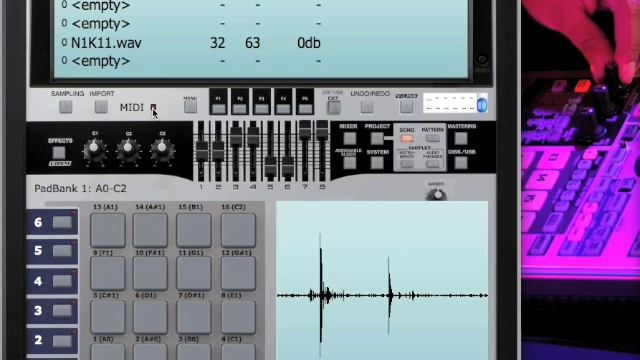This screenshot has width=640, height=360.
Task: Toggle the EFFECTS button
Action: coord(59,153)
